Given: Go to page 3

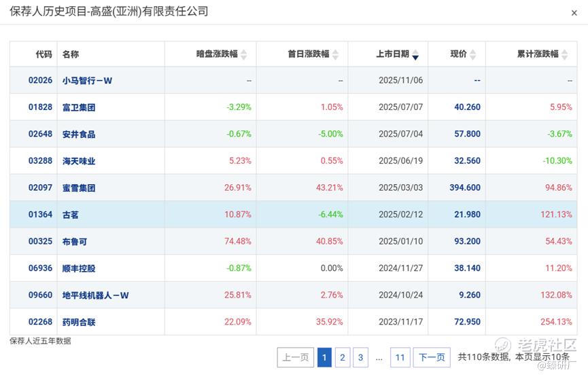Looking at the screenshot, I should (360, 357).
